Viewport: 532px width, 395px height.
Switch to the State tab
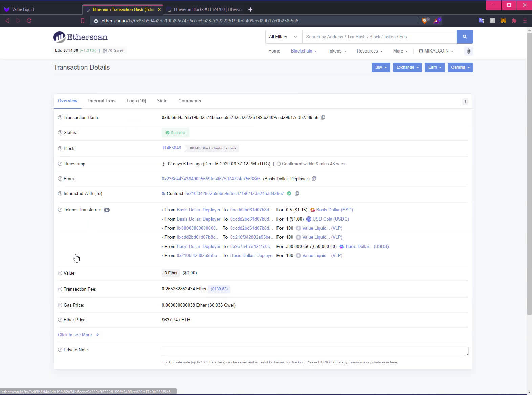(x=162, y=101)
